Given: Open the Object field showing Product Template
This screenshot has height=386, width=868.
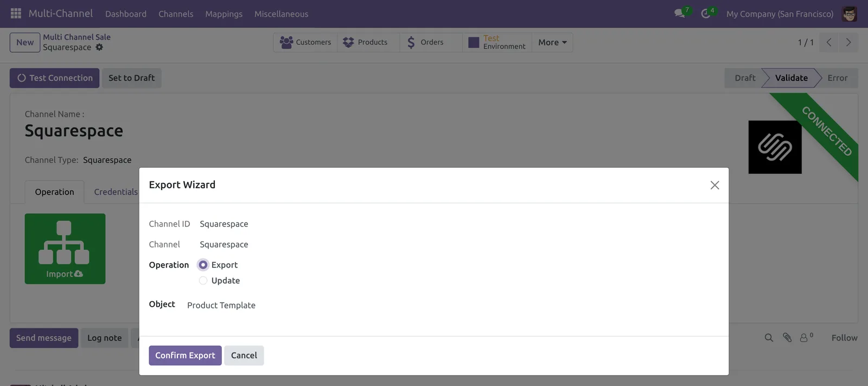Looking at the screenshot, I should point(221,305).
